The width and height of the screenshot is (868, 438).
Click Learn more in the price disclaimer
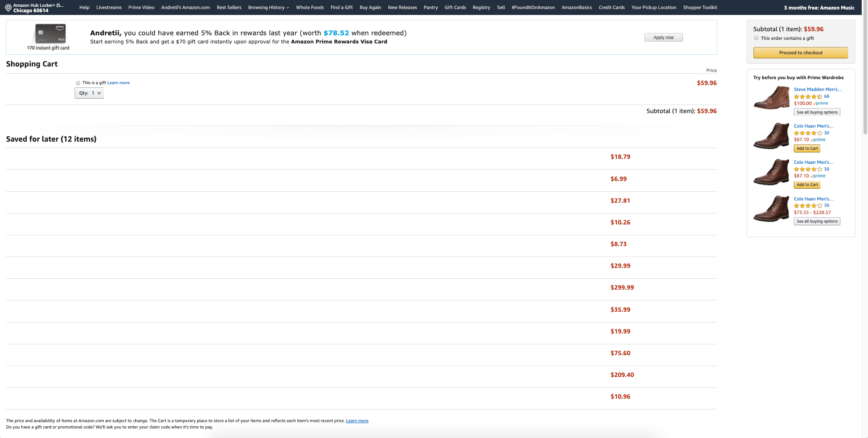tap(357, 421)
